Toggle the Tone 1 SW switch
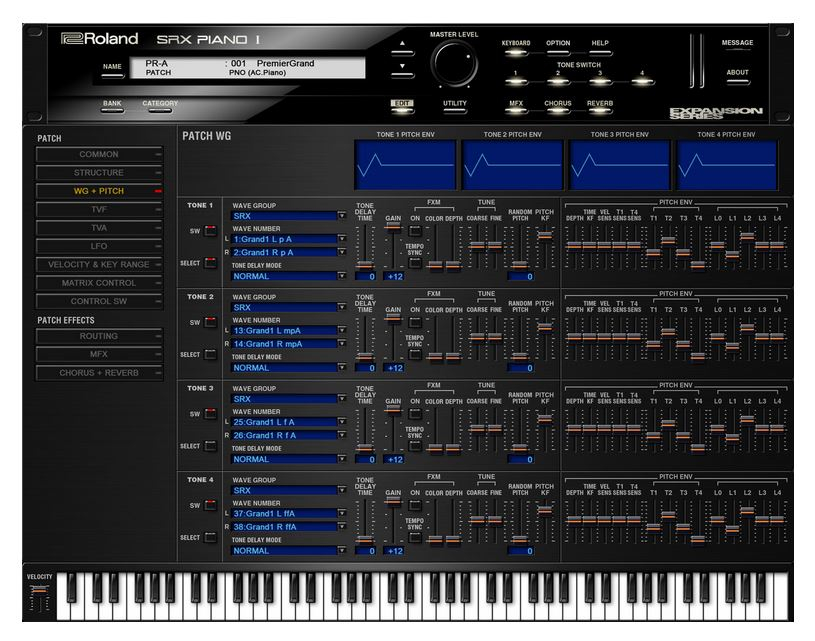Screen dimensions: 815x641 click(x=210, y=231)
